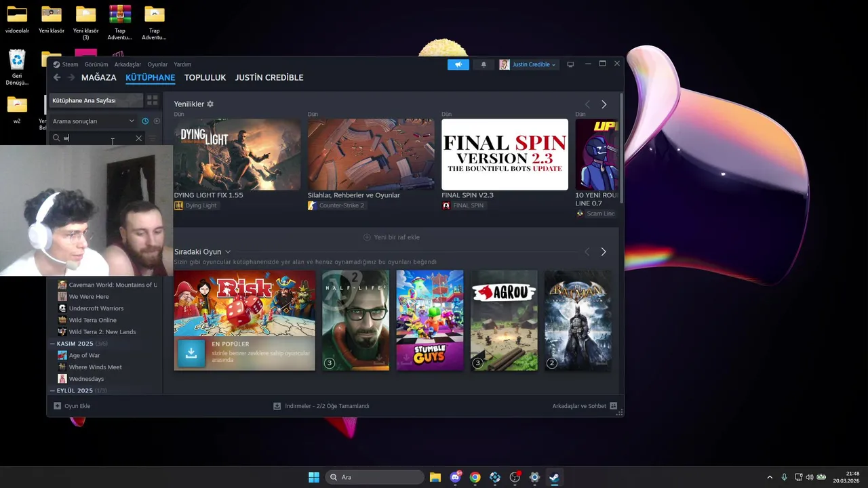868x488 pixels.
Task: Open advanced filter options beside search
Action: [x=153, y=138]
